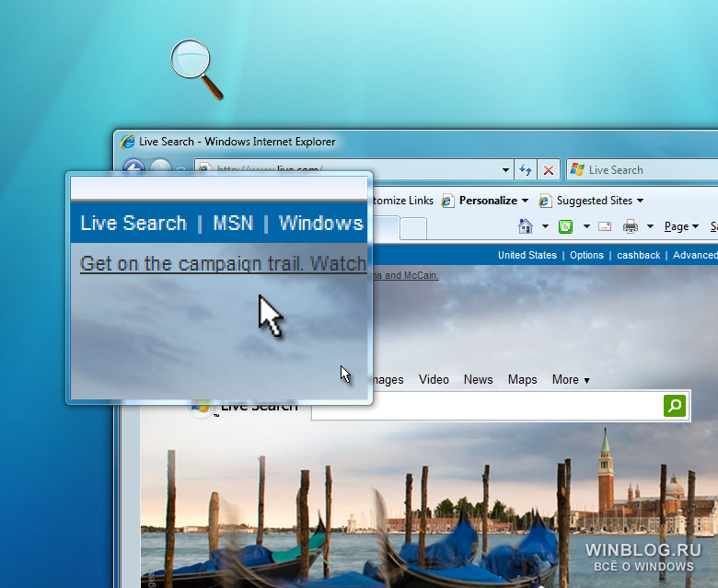Select the News search tab

[x=478, y=380]
